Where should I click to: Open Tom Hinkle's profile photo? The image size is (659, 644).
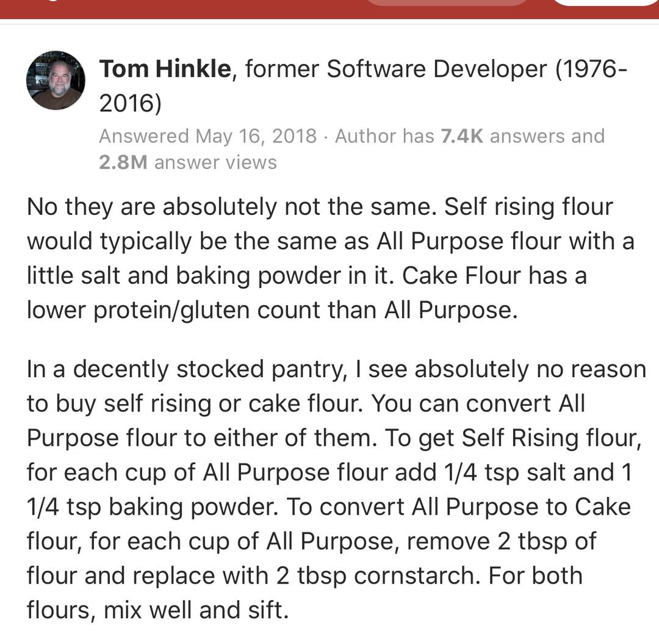click(x=56, y=81)
